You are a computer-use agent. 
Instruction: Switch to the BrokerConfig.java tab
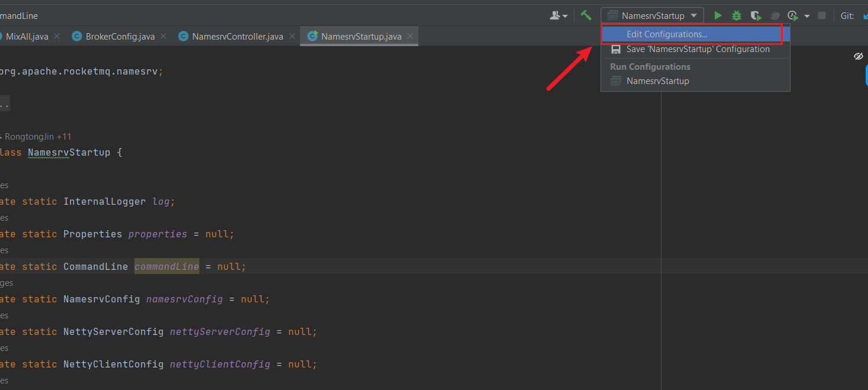click(x=120, y=37)
